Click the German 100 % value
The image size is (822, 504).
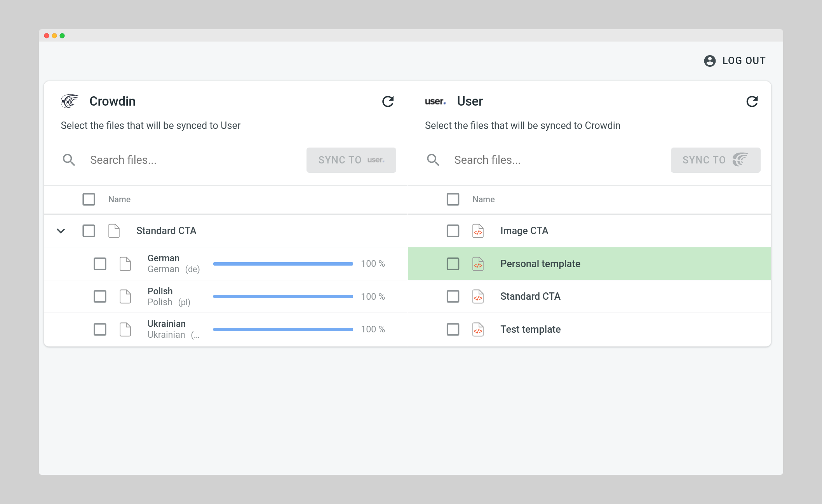(x=373, y=264)
